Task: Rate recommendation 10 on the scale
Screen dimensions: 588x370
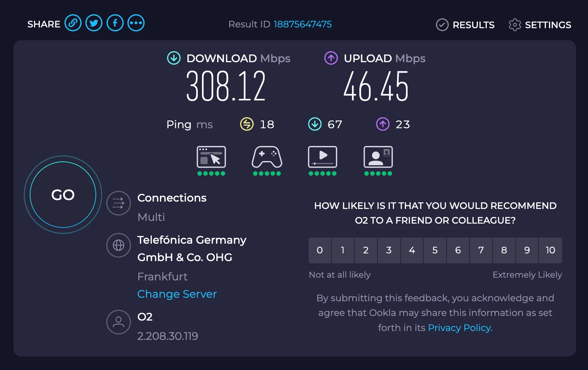Action: tap(550, 250)
